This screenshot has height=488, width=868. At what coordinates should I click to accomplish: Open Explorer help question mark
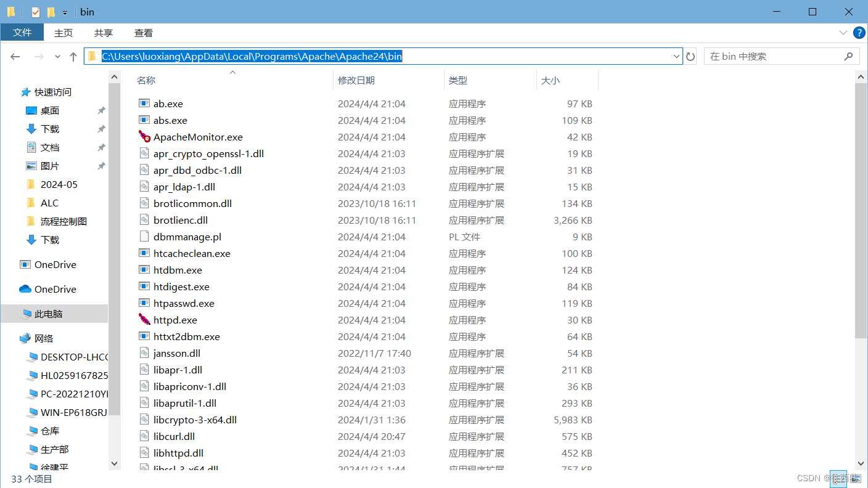859,33
